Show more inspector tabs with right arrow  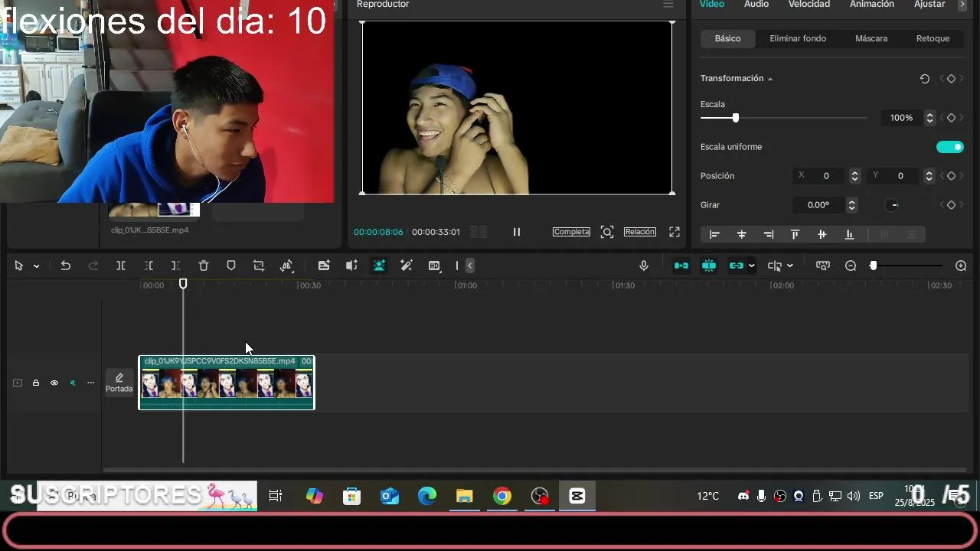pyautogui.click(x=962, y=5)
